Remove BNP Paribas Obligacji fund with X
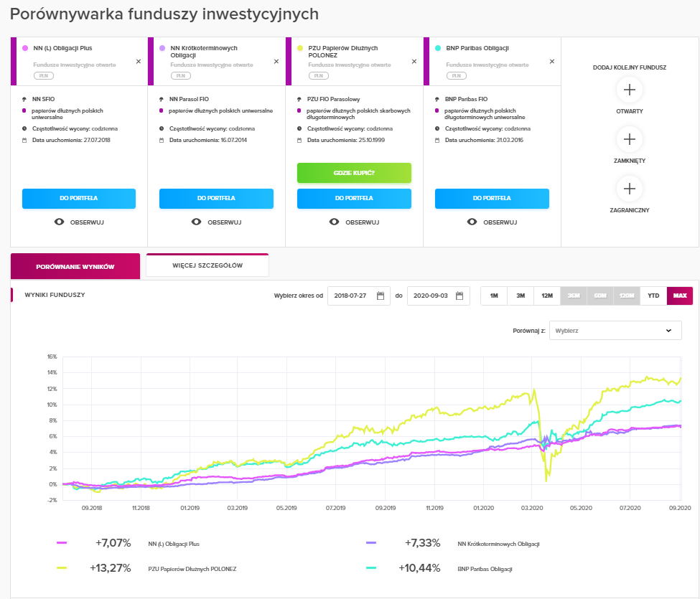The image size is (700, 599). coord(552,62)
